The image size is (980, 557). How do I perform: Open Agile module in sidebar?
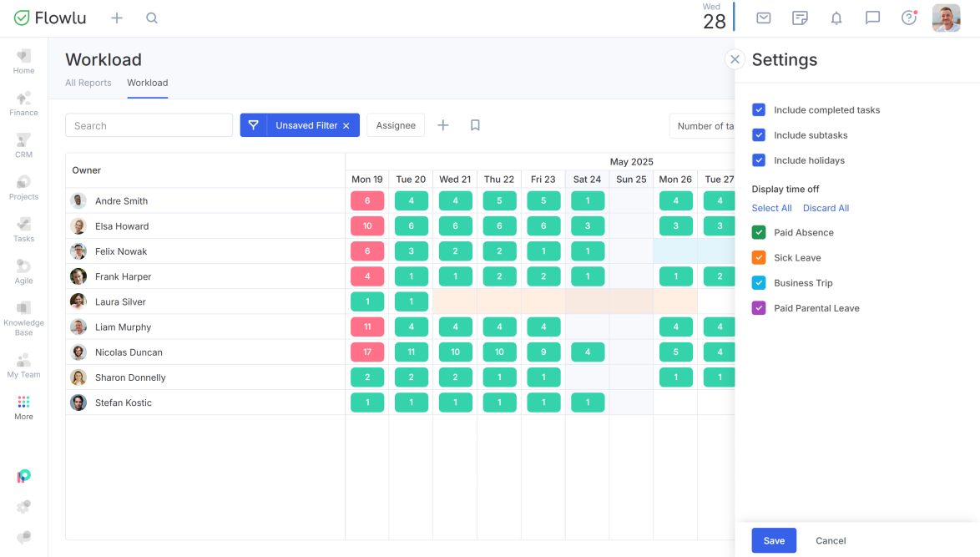click(x=23, y=271)
